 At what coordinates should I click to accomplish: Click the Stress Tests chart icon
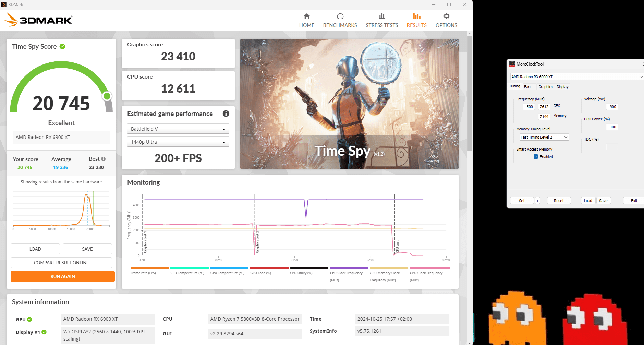click(382, 16)
